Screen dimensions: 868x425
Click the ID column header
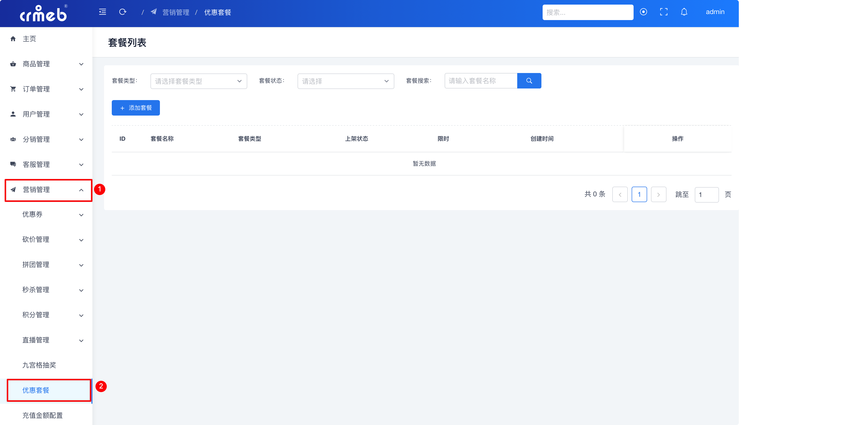(x=122, y=139)
